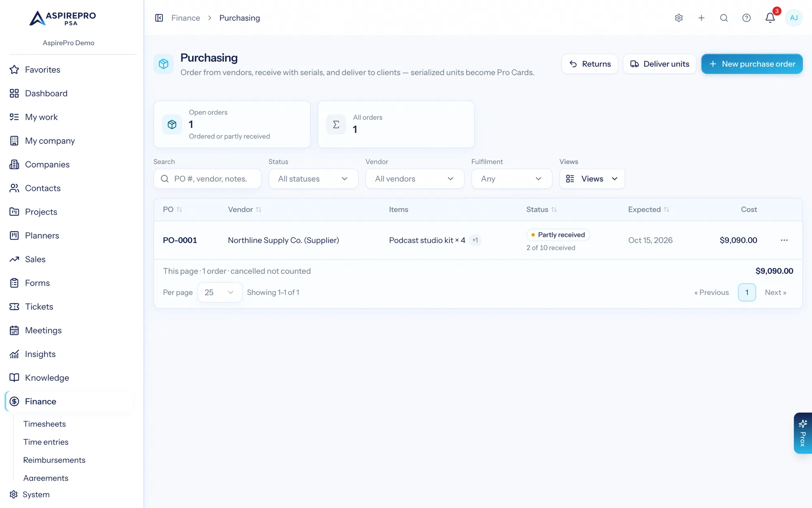Change the Per page 25 dropdown

[x=220, y=293]
